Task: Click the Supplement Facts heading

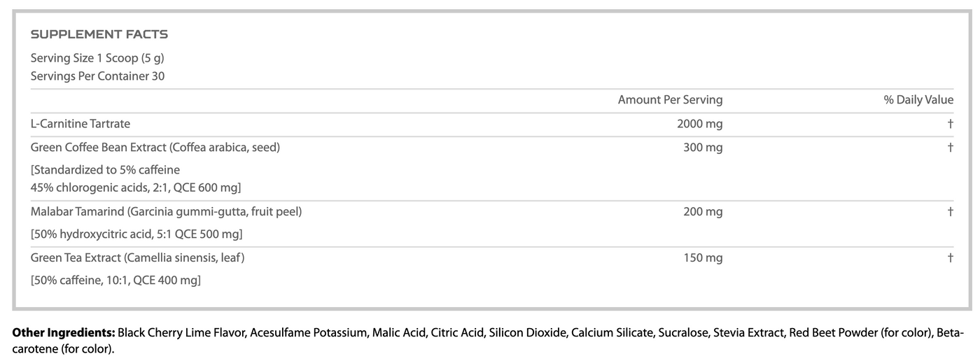Action: 99,34
